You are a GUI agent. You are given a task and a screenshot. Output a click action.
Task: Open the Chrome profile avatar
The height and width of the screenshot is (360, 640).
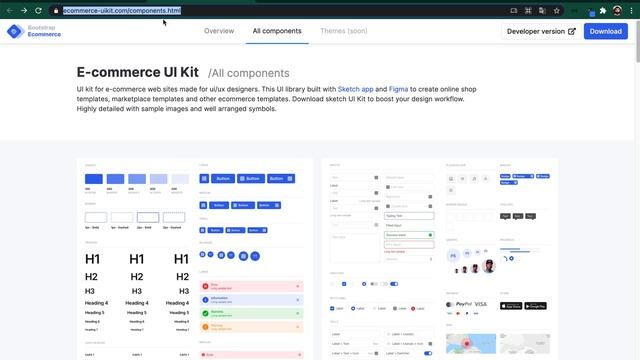(x=617, y=11)
